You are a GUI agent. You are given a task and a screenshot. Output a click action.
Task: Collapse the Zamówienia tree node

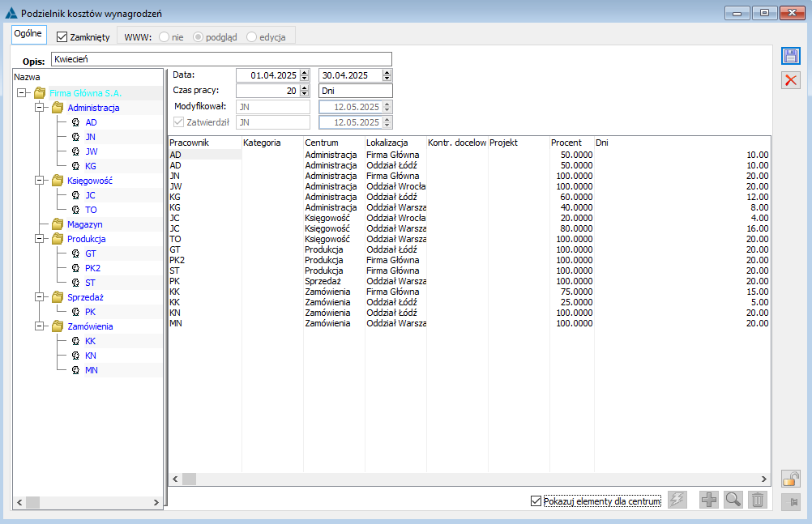click(x=40, y=326)
